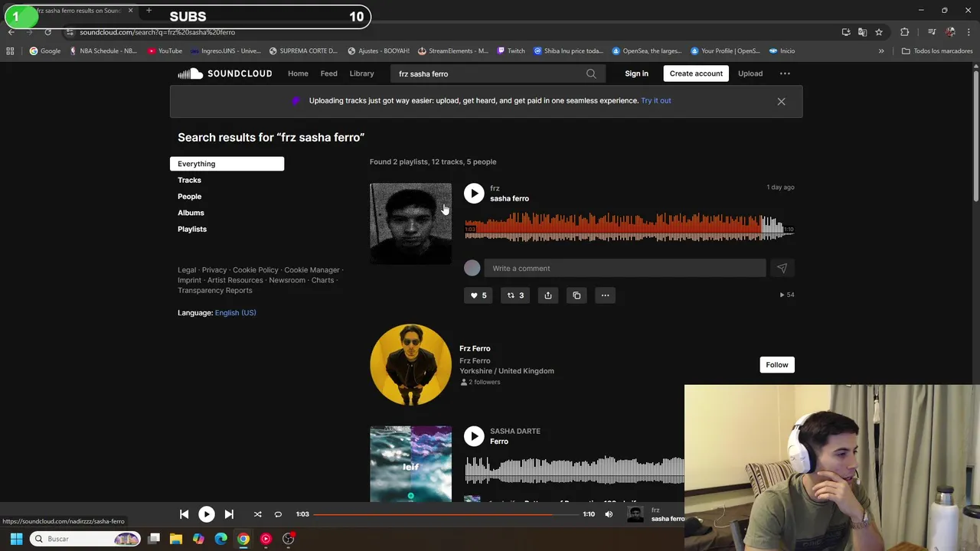Open the sasha ferro track artwork
The height and width of the screenshot is (551, 980).
pos(410,223)
